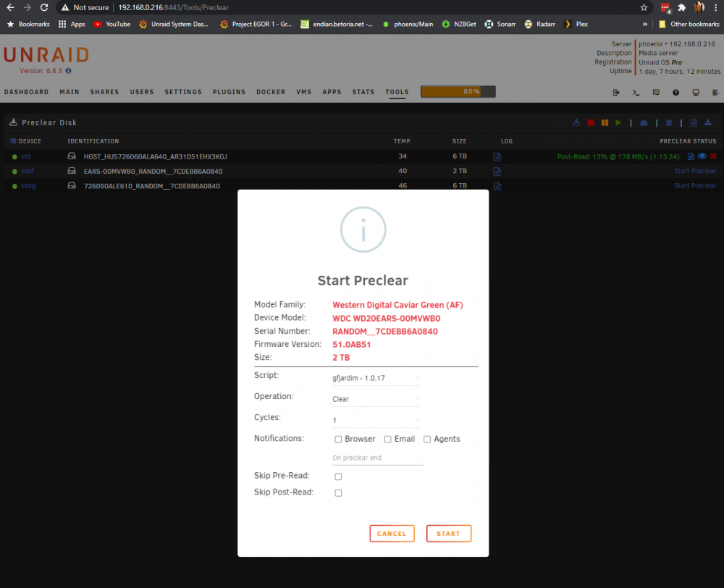Open browser extensions puzzle icon
Image resolution: width=724 pixels, height=588 pixels.
(681, 7)
